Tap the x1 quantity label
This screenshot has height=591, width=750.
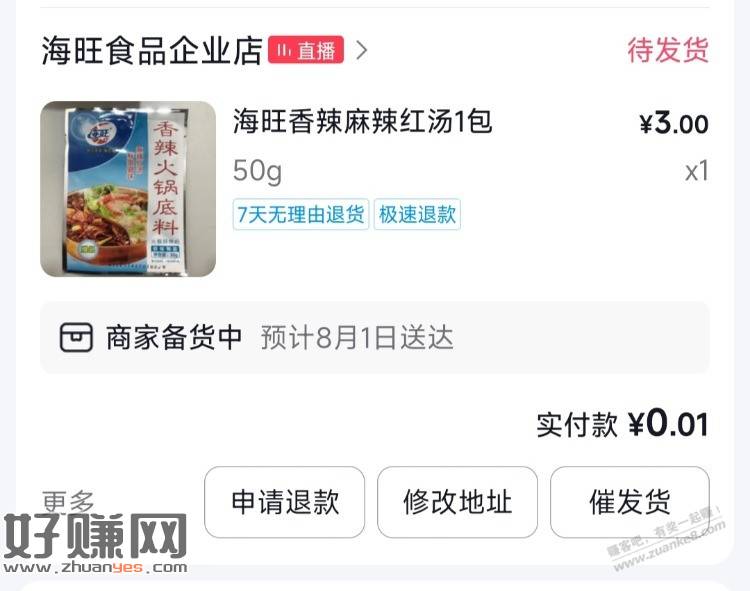(x=696, y=171)
